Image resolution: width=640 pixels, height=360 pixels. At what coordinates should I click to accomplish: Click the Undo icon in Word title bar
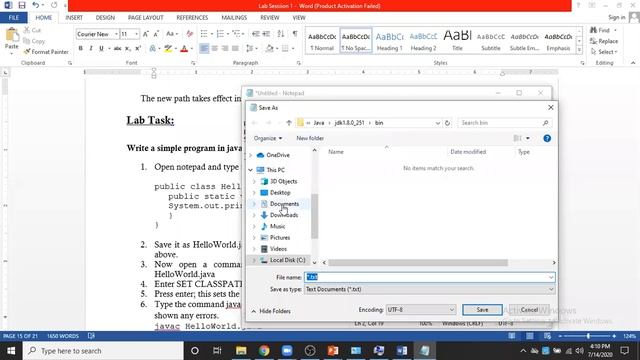[x=36, y=5]
